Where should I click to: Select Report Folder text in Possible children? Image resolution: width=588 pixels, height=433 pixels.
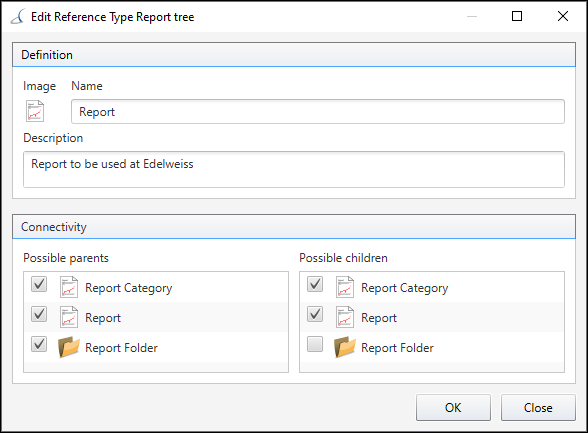398,348
